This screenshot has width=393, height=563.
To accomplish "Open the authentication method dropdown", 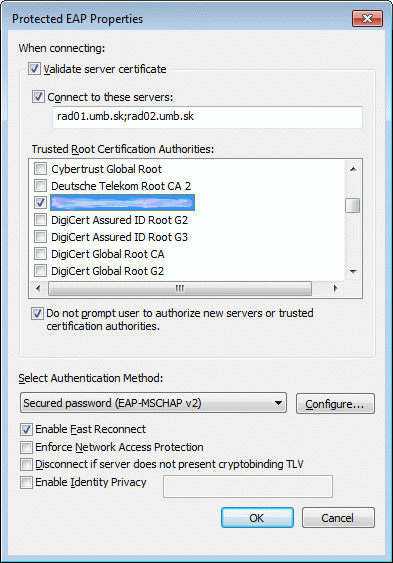I will (153, 403).
